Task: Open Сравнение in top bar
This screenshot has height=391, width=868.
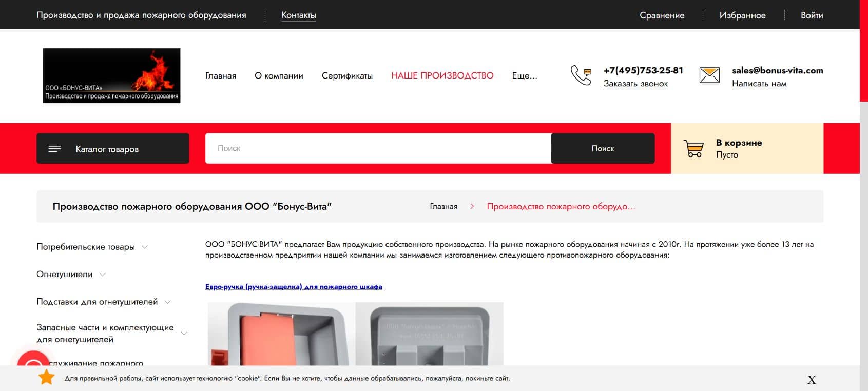Action: [x=662, y=15]
